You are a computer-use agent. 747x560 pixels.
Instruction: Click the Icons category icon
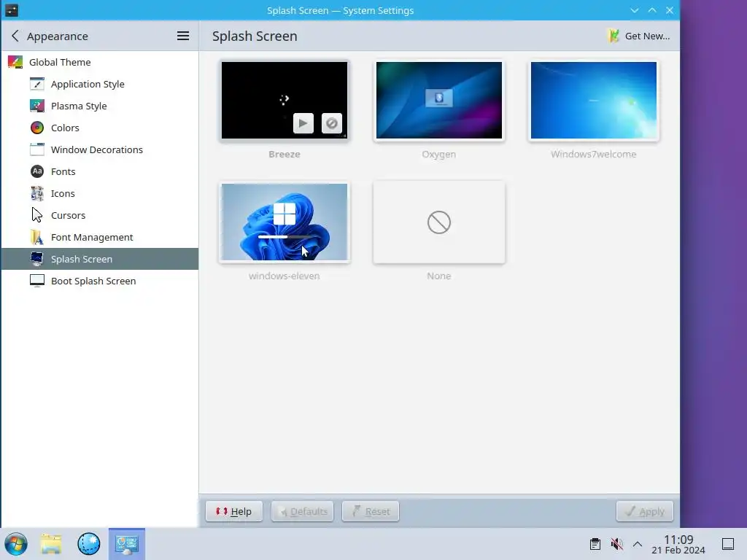coord(37,193)
